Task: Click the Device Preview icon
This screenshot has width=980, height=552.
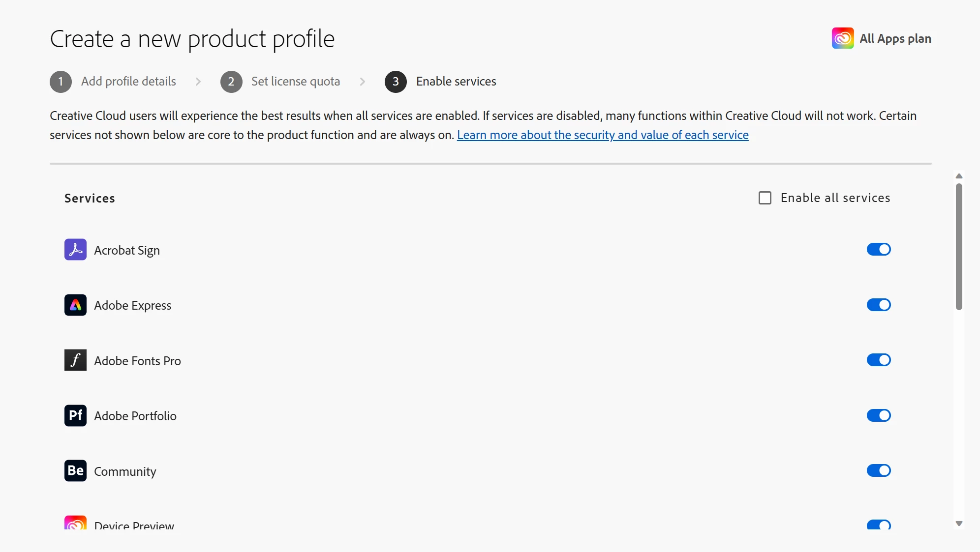Action: [75, 523]
